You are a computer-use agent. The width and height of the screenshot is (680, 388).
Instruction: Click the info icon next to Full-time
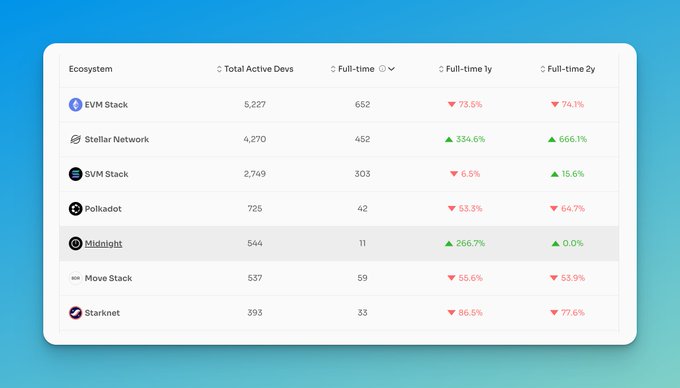click(x=382, y=68)
